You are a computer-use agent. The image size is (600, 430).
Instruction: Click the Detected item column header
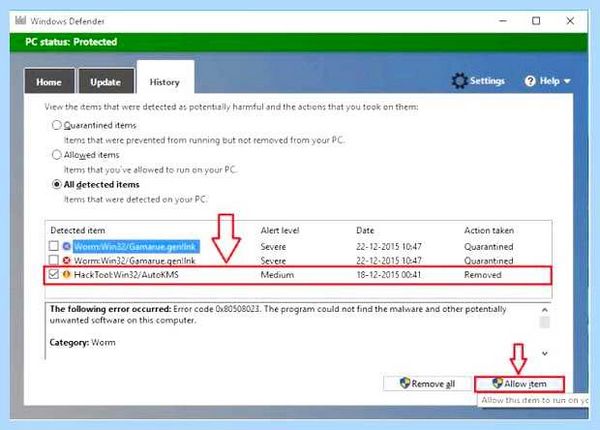point(78,230)
